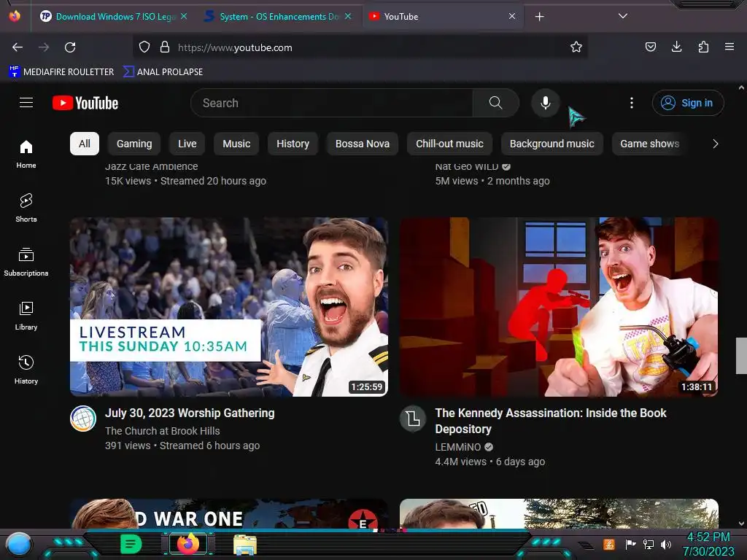Click the page vertical scrollbar thumb

[741, 356]
